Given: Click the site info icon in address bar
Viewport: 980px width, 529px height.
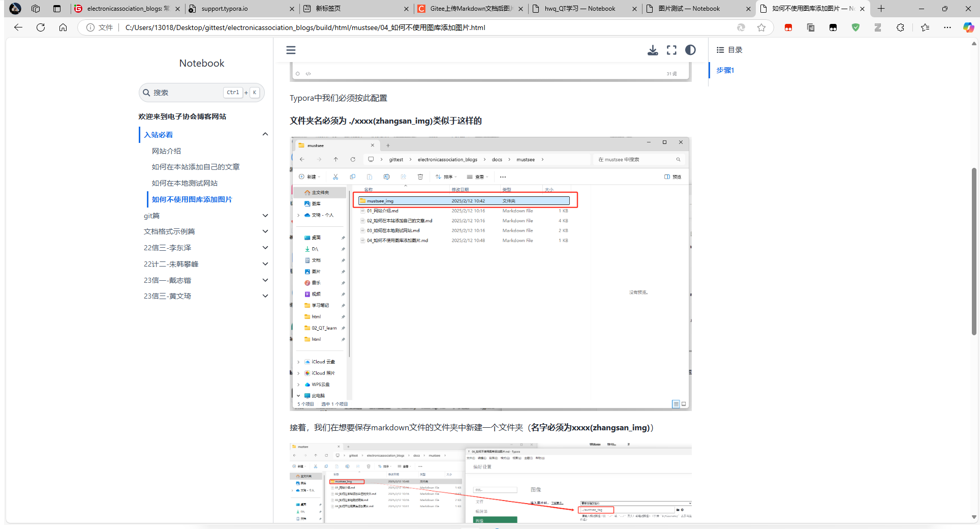Looking at the screenshot, I should [x=90, y=27].
